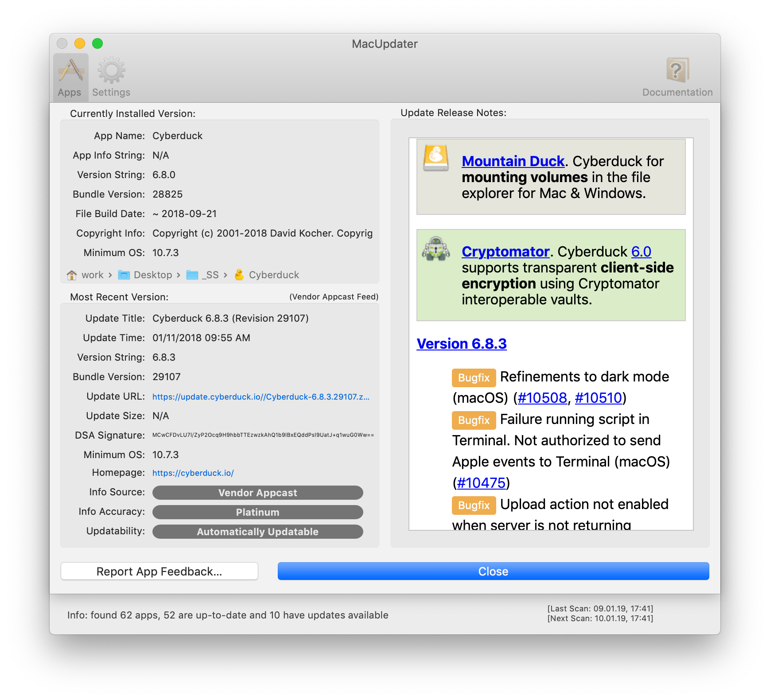Screen dimensions: 770x700
Task: Click the work home folder icon
Action: pyautogui.click(x=72, y=275)
